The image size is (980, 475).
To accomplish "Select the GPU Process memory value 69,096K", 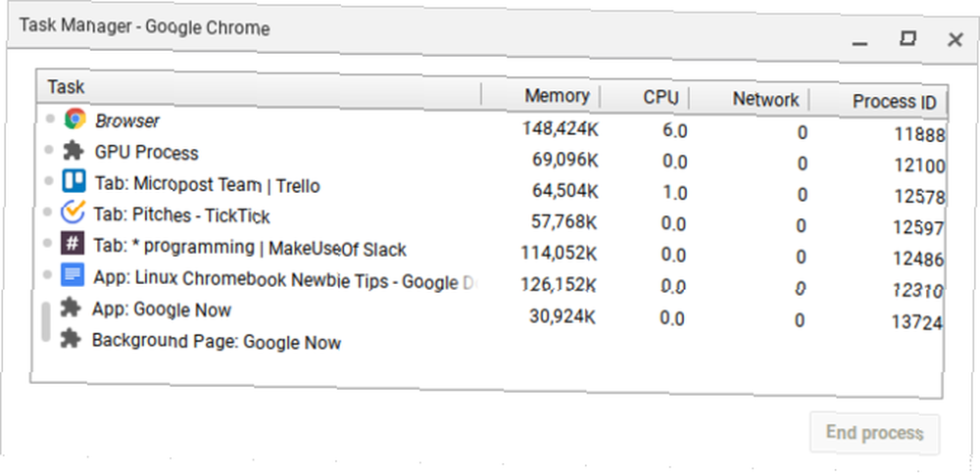I will [565, 160].
